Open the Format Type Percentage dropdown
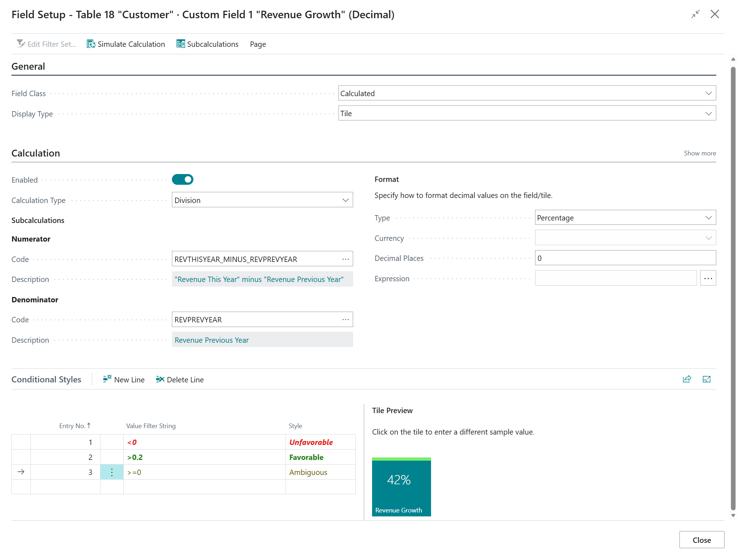Screen dimensions: 737x560 (x=625, y=218)
